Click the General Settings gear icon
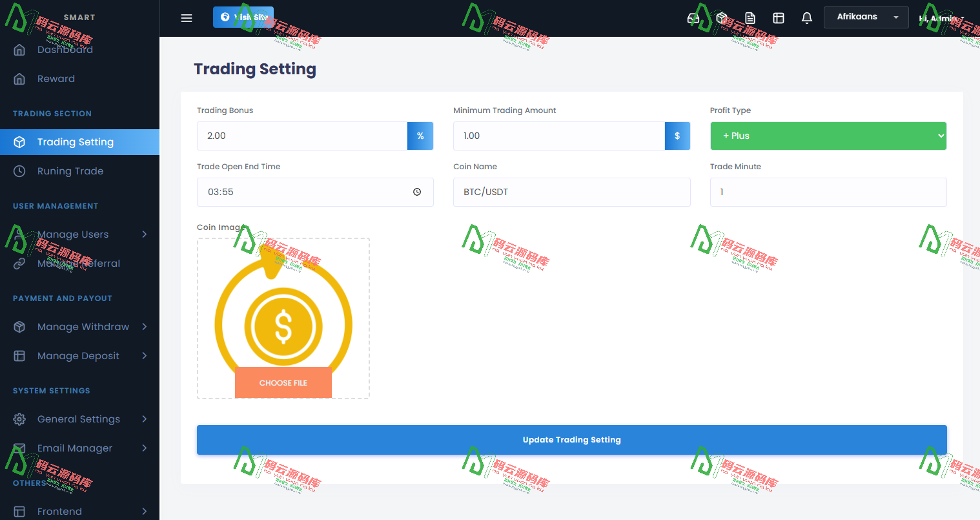 pos(19,419)
